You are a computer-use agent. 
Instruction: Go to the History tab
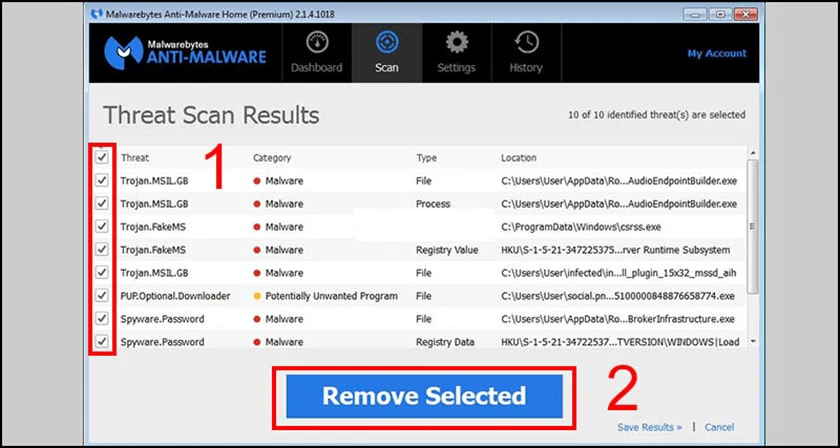[526, 53]
